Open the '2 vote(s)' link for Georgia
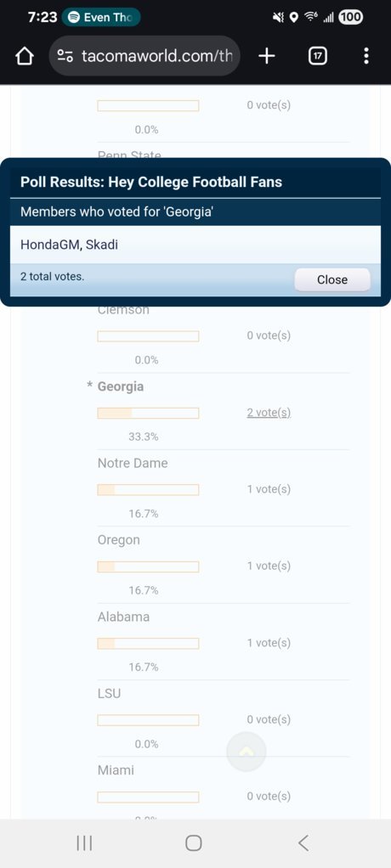This screenshot has width=391, height=868. 269,413
